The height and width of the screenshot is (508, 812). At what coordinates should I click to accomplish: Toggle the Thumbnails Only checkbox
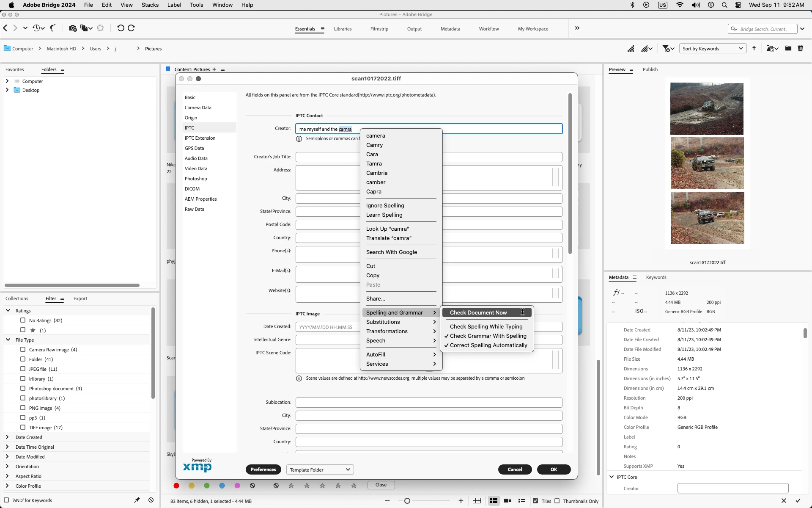pyautogui.click(x=557, y=501)
